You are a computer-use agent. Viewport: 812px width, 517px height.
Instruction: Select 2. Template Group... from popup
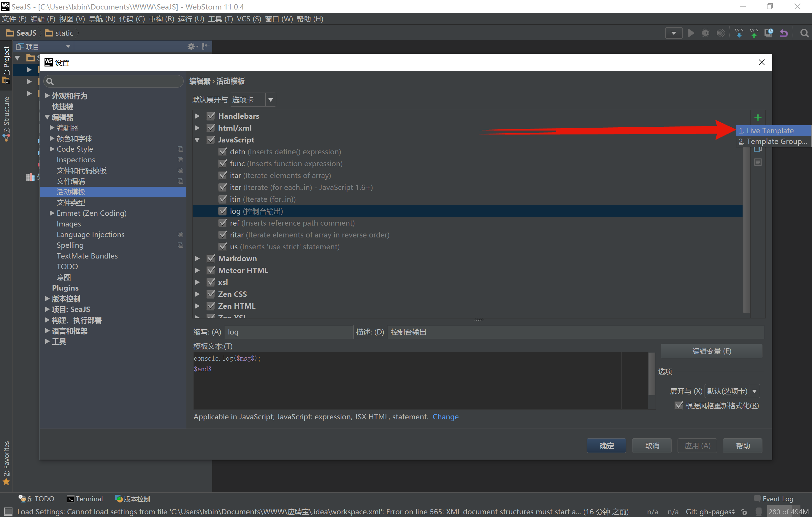pyautogui.click(x=773, y=141)
